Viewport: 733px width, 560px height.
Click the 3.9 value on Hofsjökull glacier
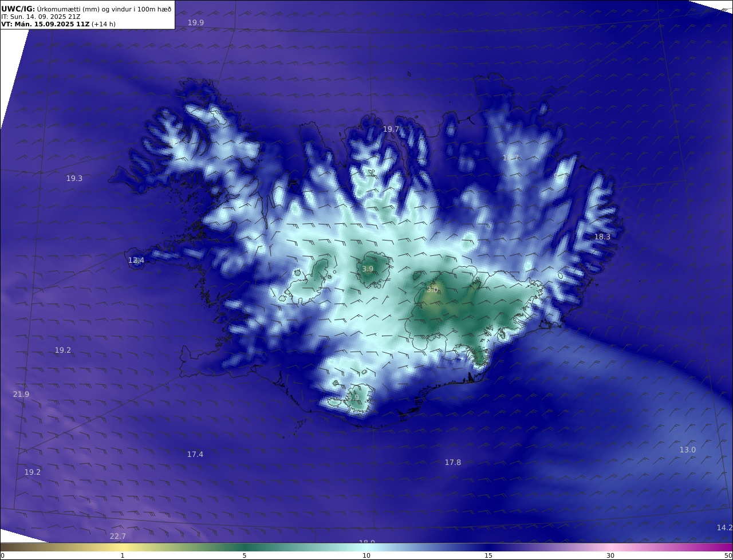click(x=368, y=269)
